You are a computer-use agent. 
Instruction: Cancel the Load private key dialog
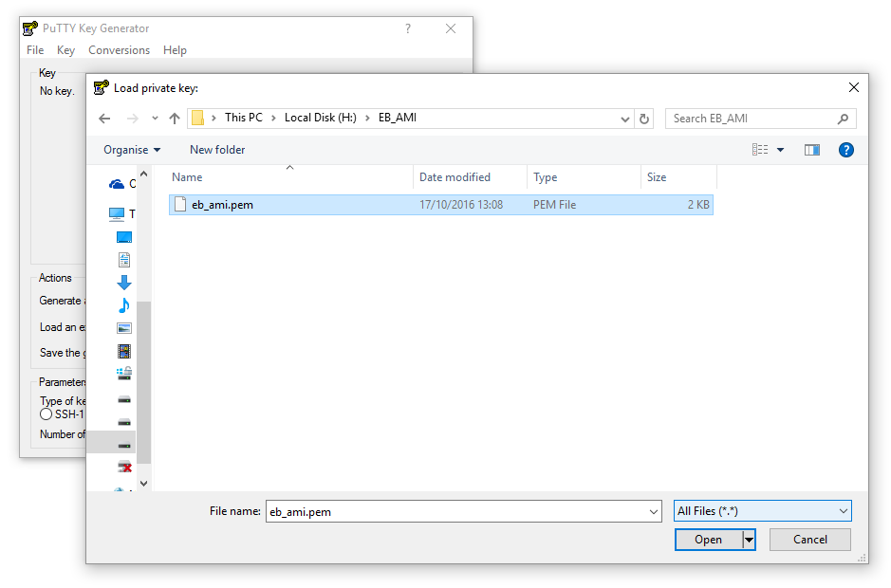click(x=809, y=540)
